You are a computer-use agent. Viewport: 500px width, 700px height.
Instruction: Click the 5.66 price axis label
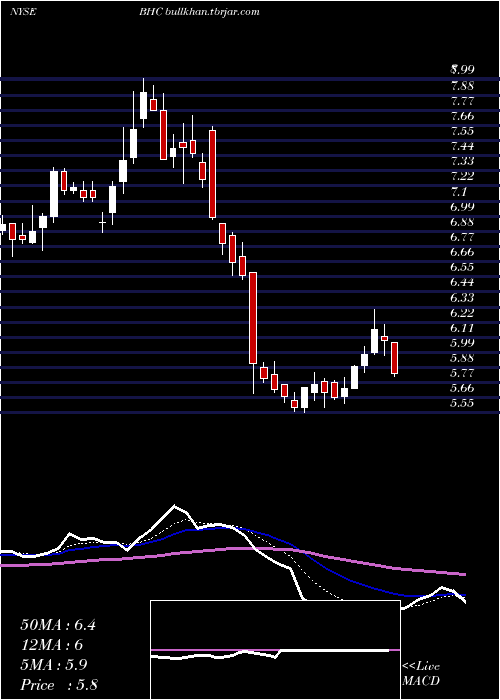(x=462, y=388)
